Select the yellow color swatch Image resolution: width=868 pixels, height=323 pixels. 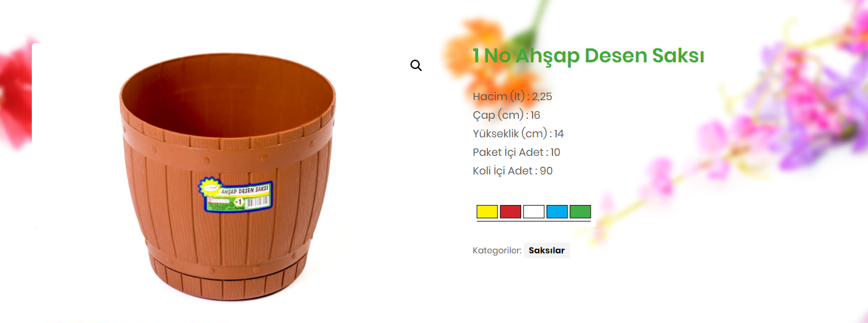click(x=487, y=212)
